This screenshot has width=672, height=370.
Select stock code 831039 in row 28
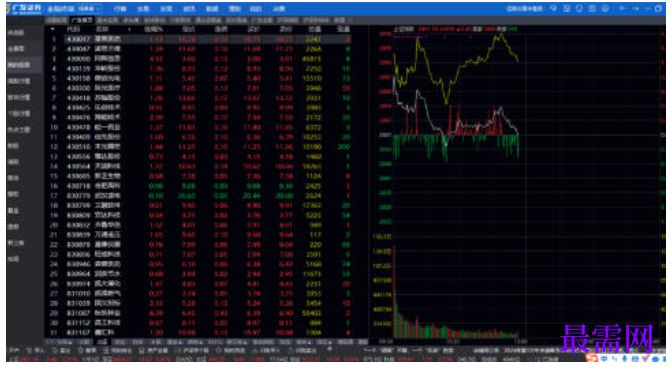(78, 304)
